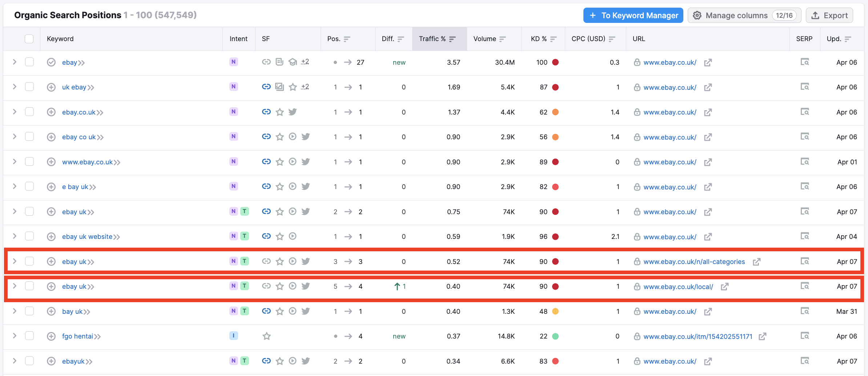Sort by Upd. column sort icon
The image size is (868, 376).
(x=848, y=39)
